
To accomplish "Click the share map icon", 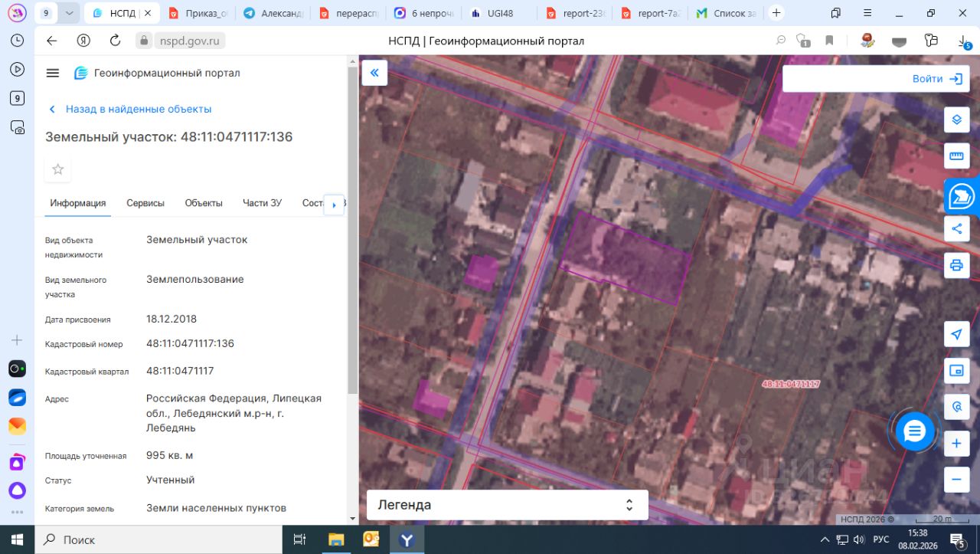I will [956, 228].
